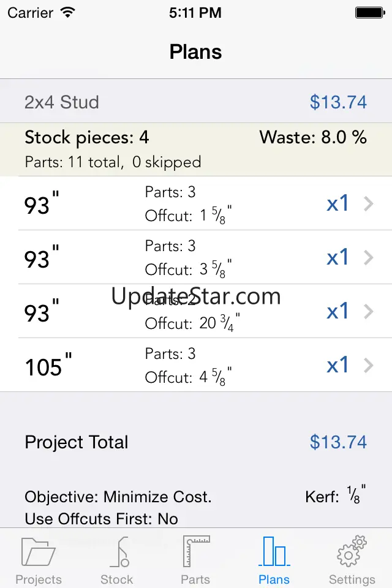Expand the 105" stock piece chevron
This screenshot has width=392, height=588.
[x=368, y=366]
